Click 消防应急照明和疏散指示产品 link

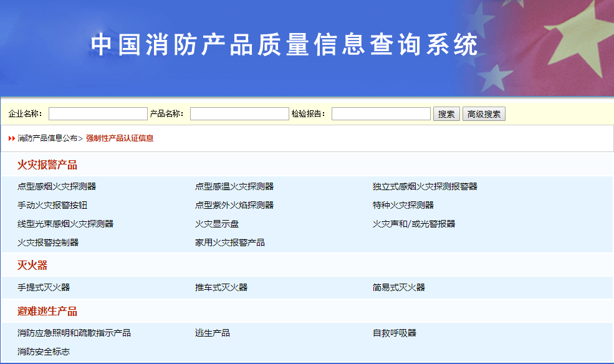(x=74, y=333)
